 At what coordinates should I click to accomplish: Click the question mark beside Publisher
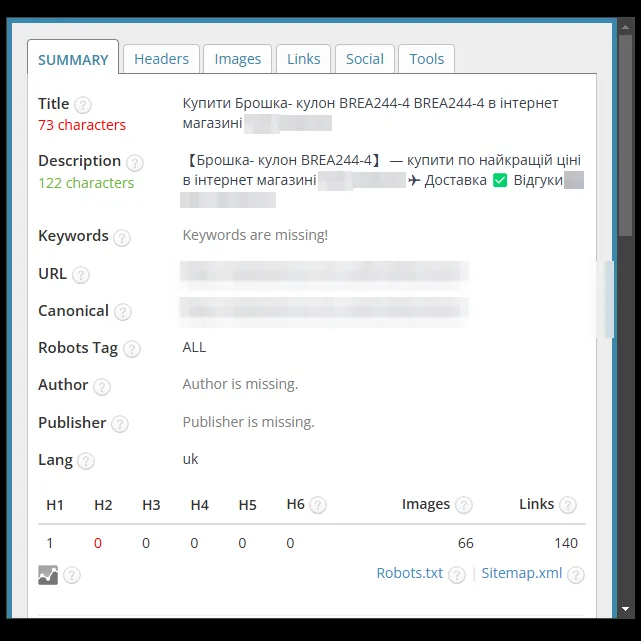click(120, 424)
